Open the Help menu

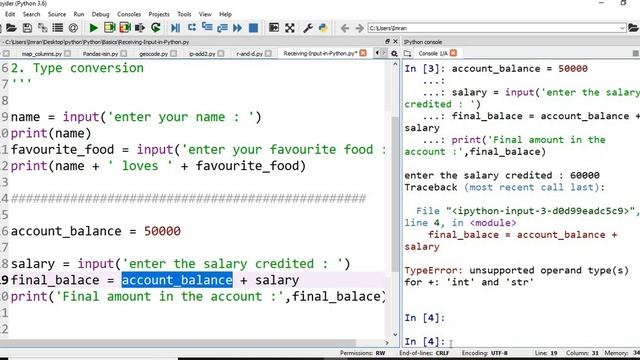coord(225,14)
